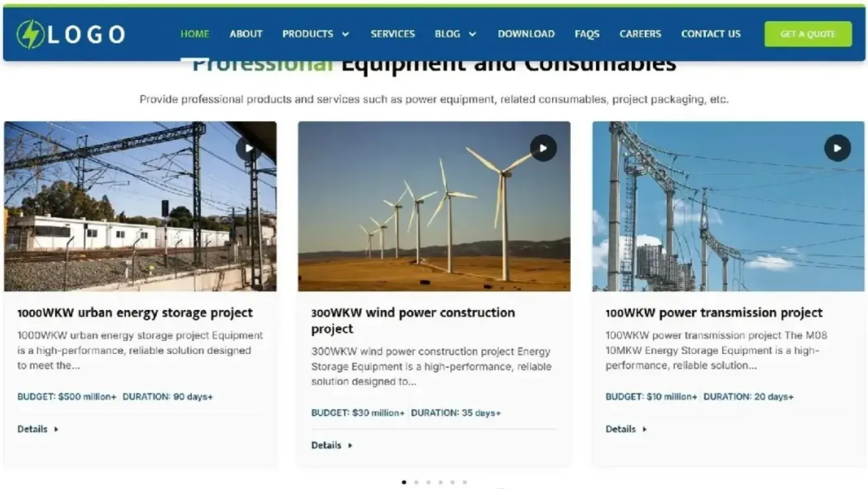Screen dimensions: 868x489
Task: Expand the Products dropdown chevron
Action: coord(345,34)
